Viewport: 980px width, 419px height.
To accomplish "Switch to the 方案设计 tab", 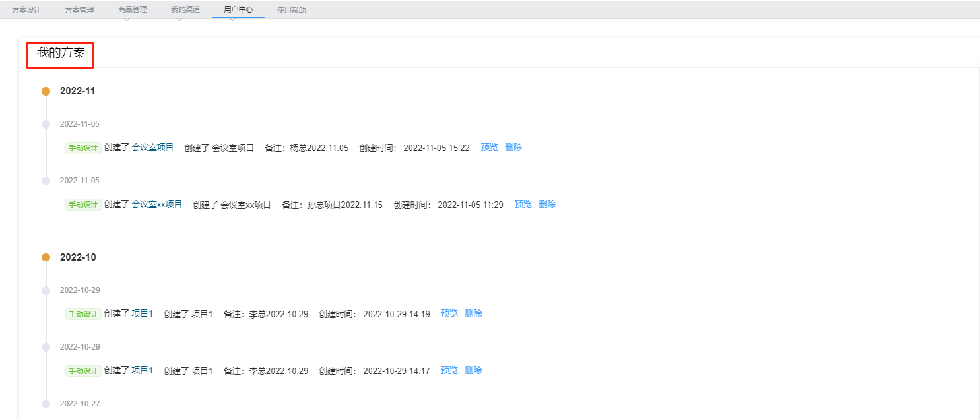I will (x=26, y=10).
